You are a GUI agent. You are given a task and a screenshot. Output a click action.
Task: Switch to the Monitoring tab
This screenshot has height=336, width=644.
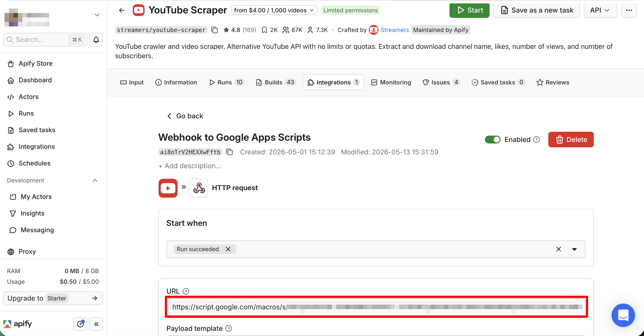(x=391, y=82)
